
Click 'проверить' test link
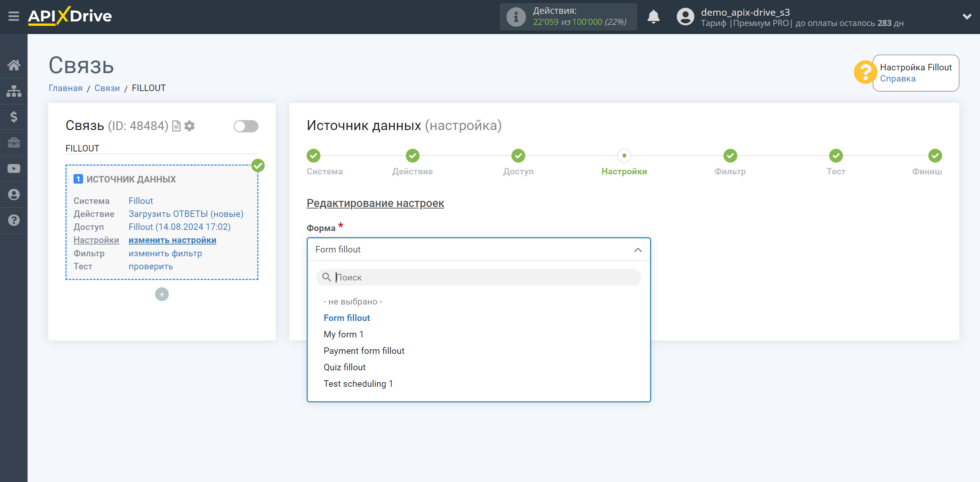151,266
